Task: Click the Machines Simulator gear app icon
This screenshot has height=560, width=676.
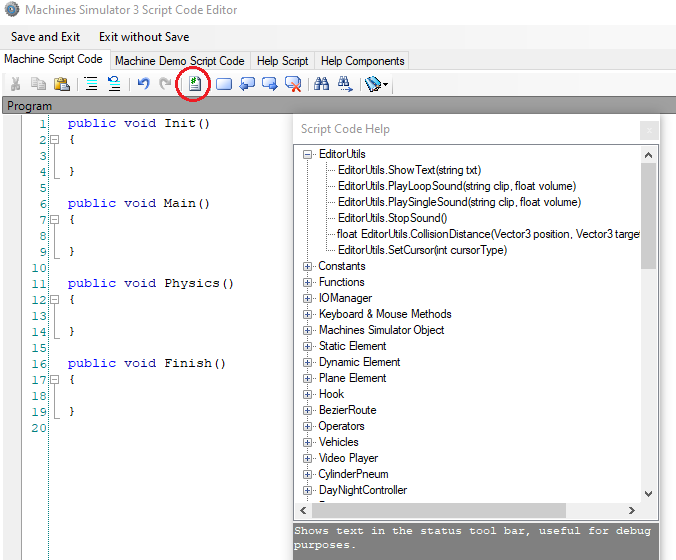Action: point(12,9)
